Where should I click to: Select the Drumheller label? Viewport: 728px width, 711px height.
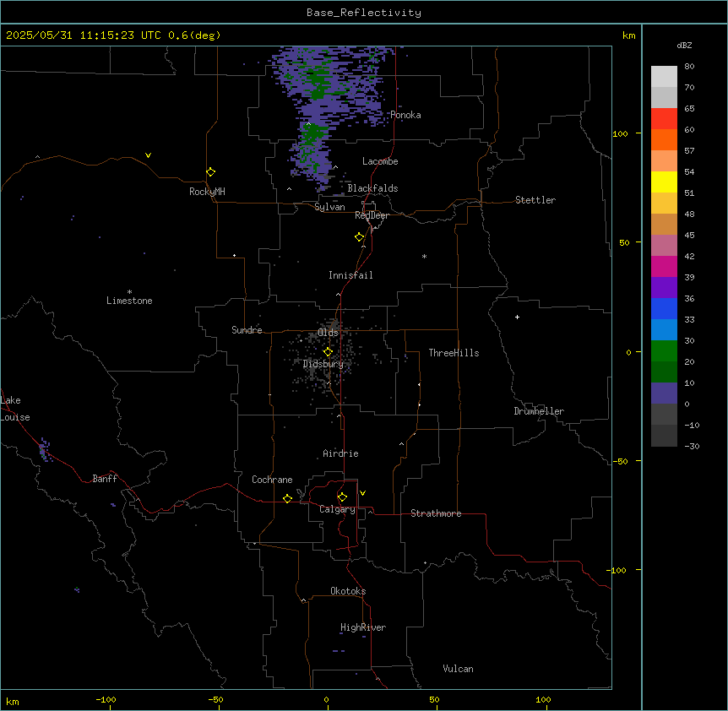[539, 411]
